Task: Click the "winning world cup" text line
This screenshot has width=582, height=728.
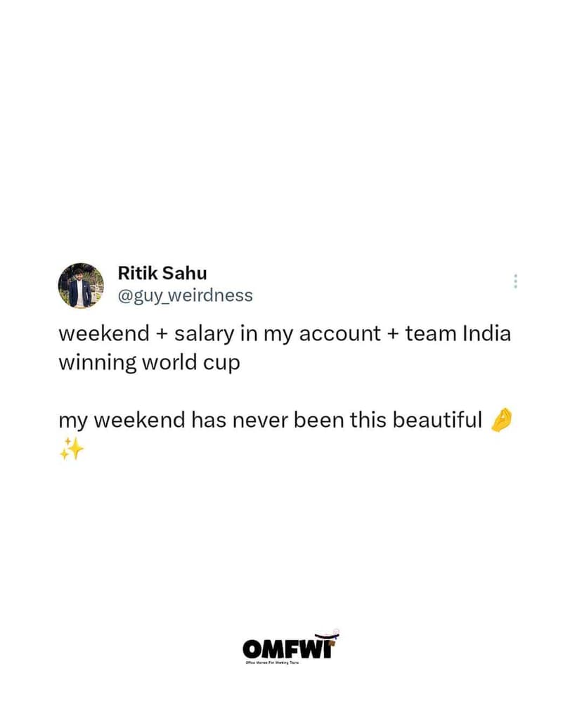Action: pos(150,363)
